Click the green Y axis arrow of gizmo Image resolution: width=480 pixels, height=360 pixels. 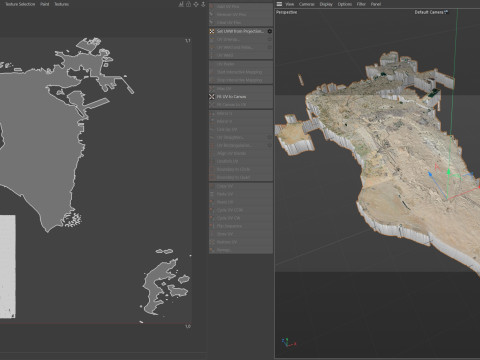pos(449,172)
